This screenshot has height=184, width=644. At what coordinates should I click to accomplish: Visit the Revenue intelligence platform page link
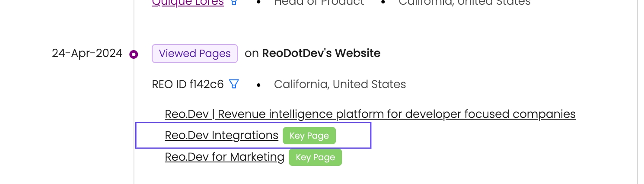pyautogui.click(x=370, y=114)
